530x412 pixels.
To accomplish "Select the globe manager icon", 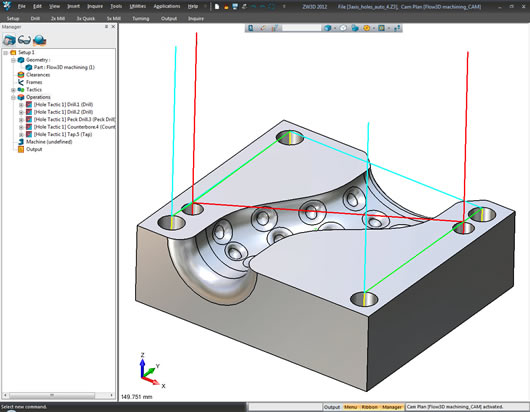I will (40, 40).
